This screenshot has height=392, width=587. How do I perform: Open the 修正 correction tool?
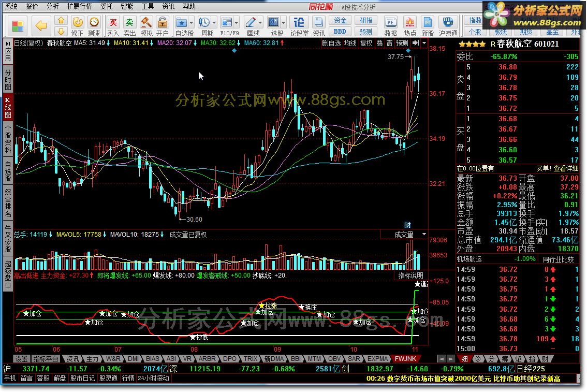(x=78, y=26)
